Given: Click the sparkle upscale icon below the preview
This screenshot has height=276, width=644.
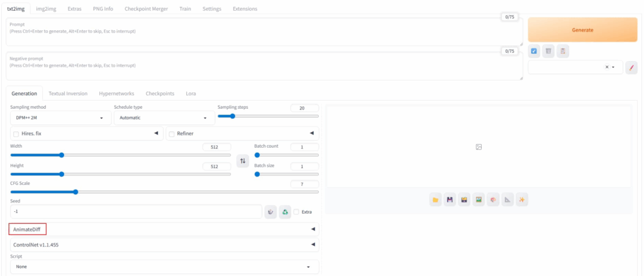Looking at the screenshot, I should point(522,200).
